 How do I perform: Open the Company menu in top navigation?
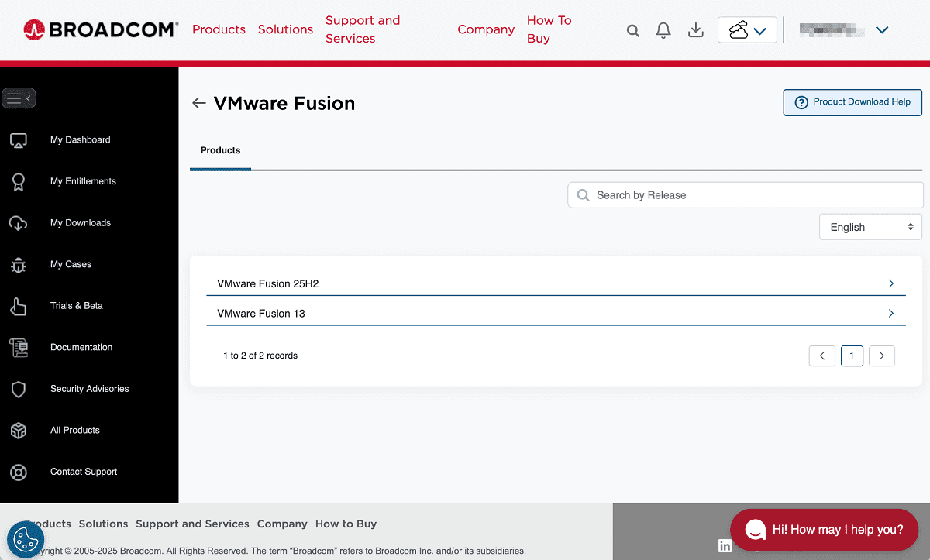pyautogui.click(x=486, y=29)
